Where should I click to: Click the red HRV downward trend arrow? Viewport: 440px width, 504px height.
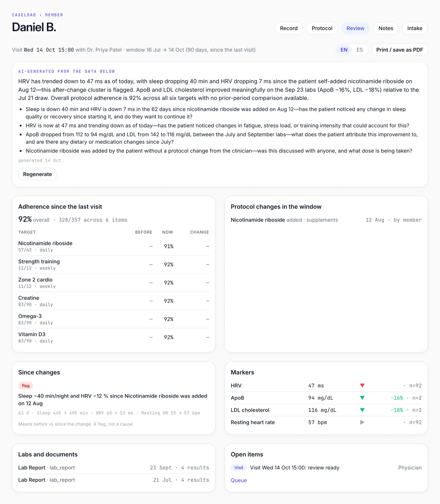[x=362, y=385]
